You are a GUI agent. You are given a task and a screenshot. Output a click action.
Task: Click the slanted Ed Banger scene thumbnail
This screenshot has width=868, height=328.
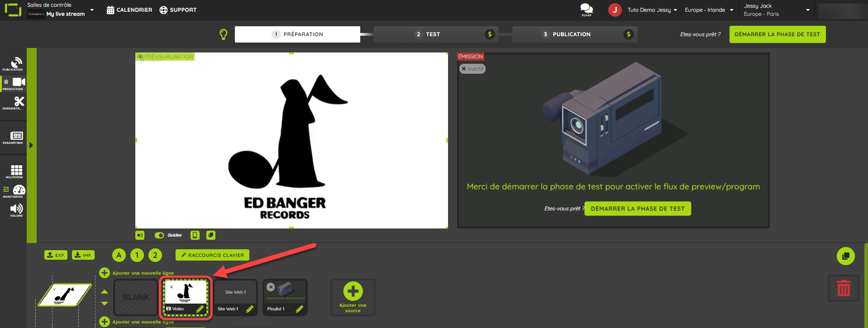(x=65, y=295)
